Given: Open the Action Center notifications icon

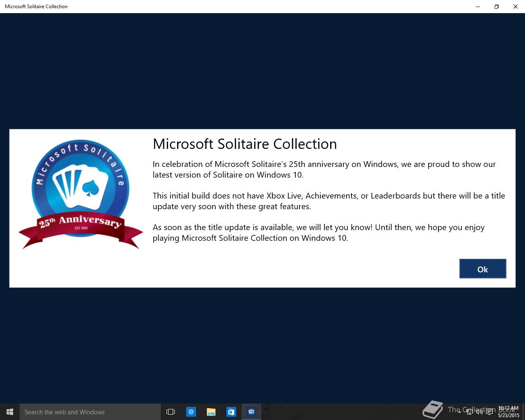Looking at the screenshot, I should tap(489, 412).
